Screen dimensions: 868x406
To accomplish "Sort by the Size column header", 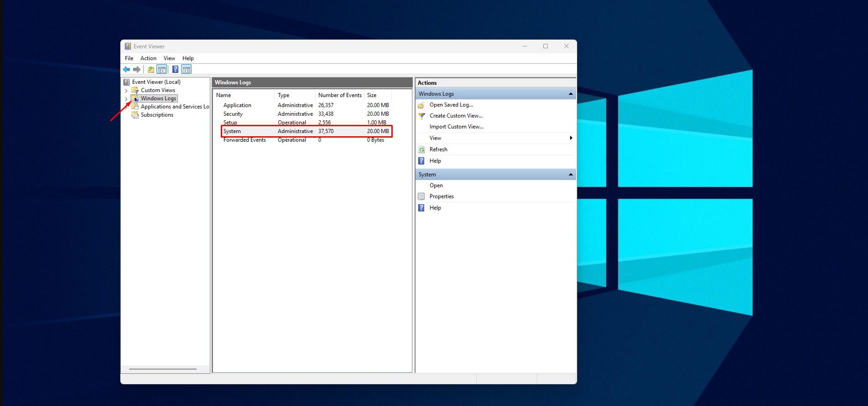I will [x=378, y=95].
